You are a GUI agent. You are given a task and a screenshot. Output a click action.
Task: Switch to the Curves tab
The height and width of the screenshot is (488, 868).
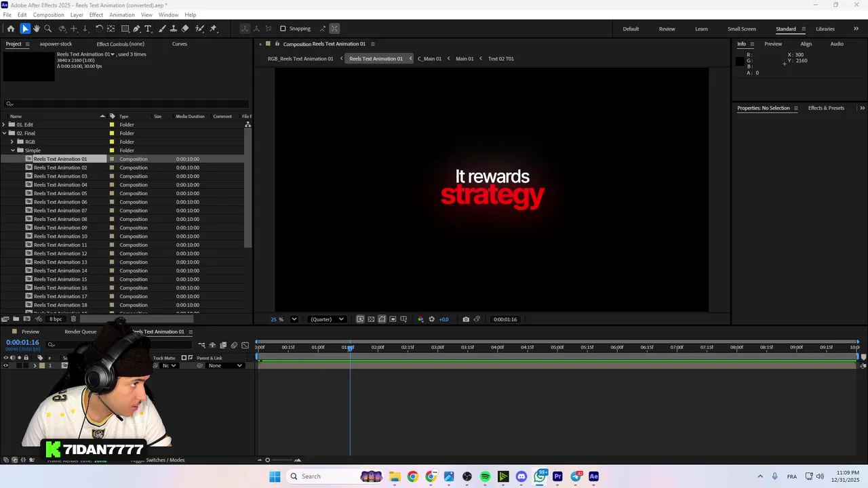180,44
